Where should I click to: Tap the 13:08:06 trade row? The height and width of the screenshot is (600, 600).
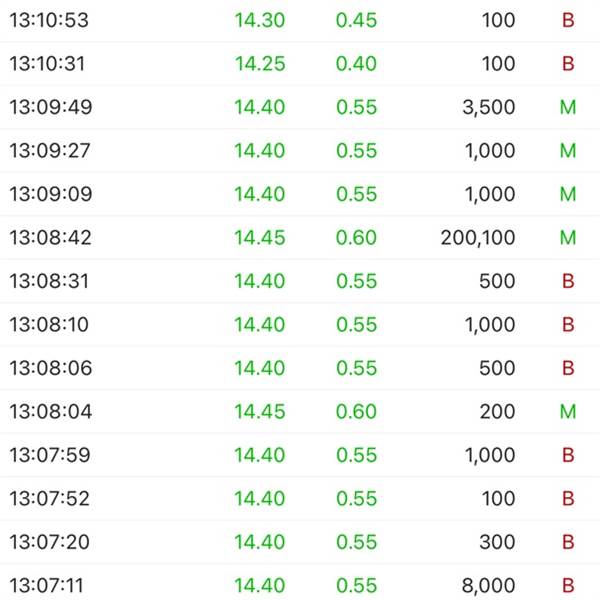pos(300,368)
